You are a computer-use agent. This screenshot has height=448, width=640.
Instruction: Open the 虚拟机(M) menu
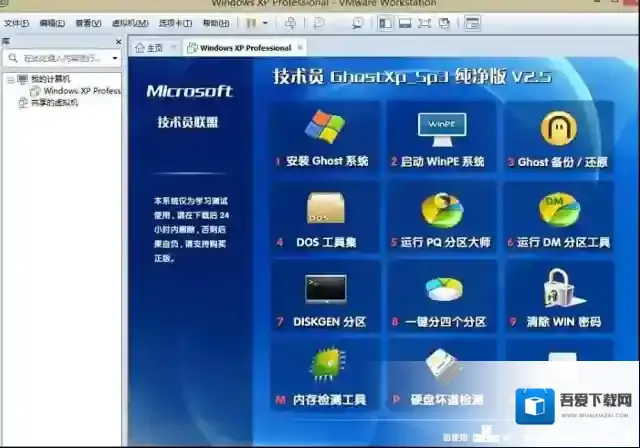(x=130, y=23)
